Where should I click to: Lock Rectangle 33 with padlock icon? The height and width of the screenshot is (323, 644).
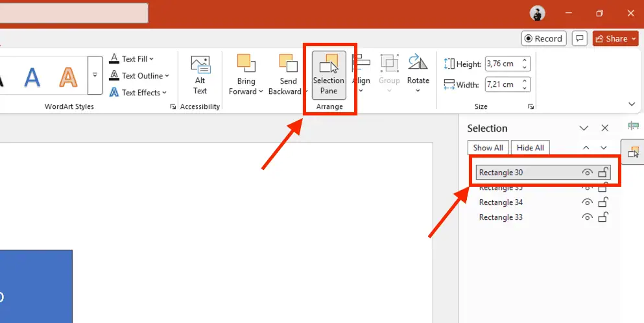602,217
